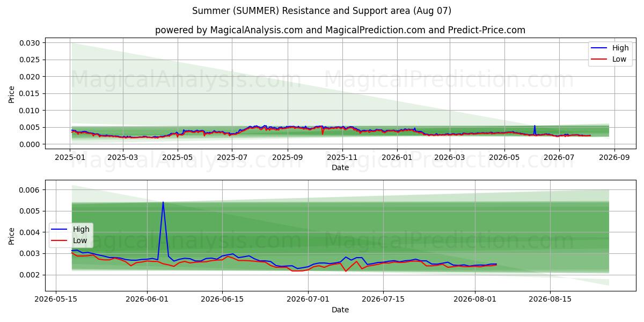Click the 0.005 tick label on top chart

click(x=30, y=127)
